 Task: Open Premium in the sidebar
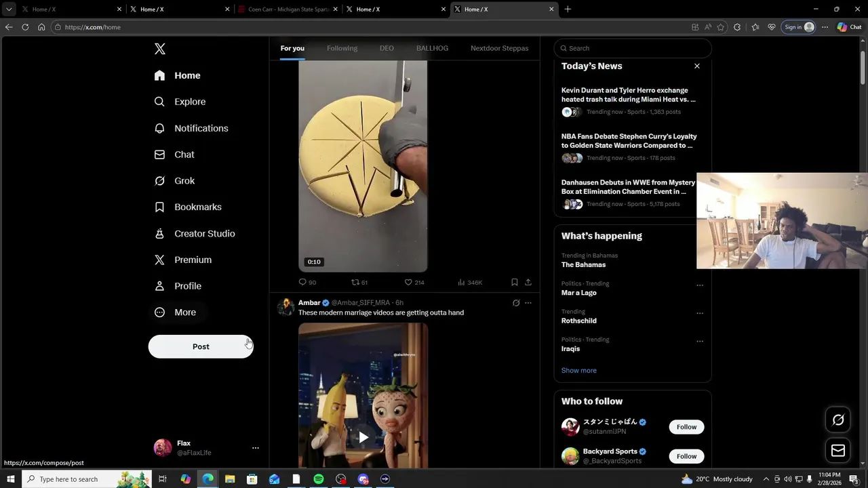pos(183,260)
